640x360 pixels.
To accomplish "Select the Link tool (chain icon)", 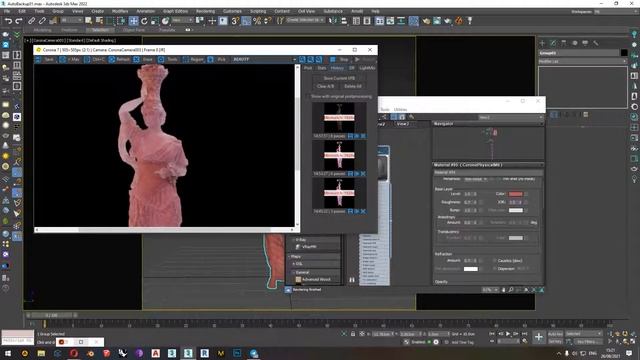I will coord(31,21).
